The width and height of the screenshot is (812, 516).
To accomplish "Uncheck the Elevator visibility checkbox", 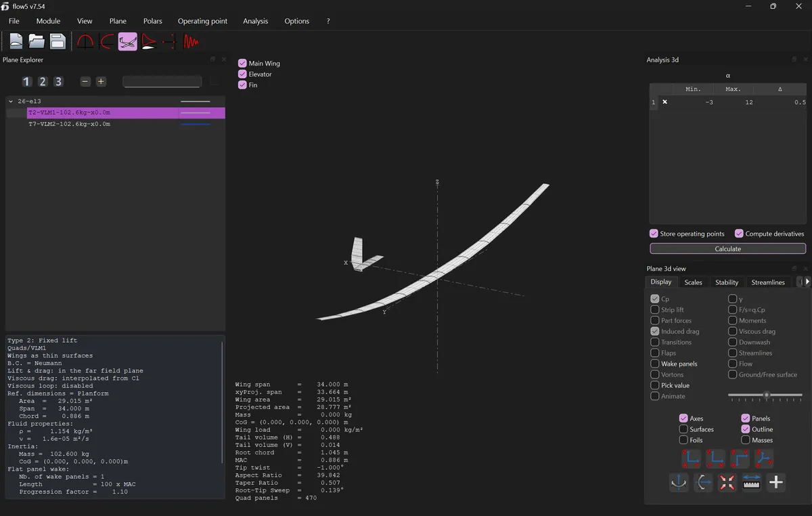I will click(x=242, y=74).
